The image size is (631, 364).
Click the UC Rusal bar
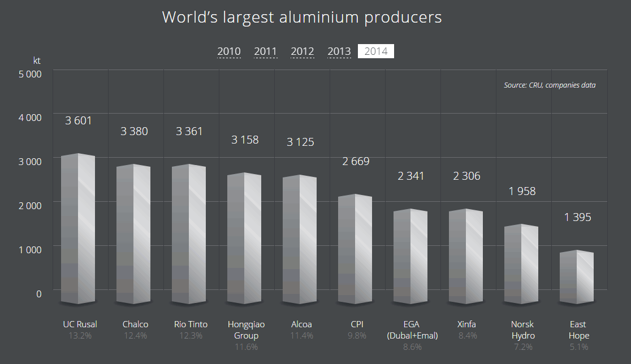pyautogui.click(x=78, y=228)
